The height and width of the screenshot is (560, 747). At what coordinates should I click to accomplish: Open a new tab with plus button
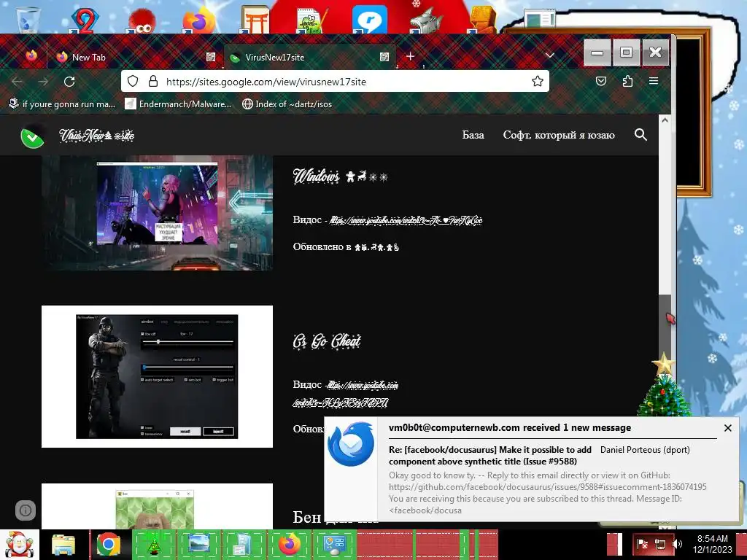[410, 57]
